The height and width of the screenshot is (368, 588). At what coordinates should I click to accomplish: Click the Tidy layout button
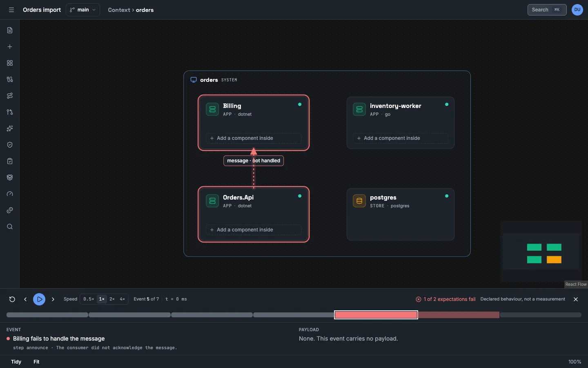(x=16, y=362)
